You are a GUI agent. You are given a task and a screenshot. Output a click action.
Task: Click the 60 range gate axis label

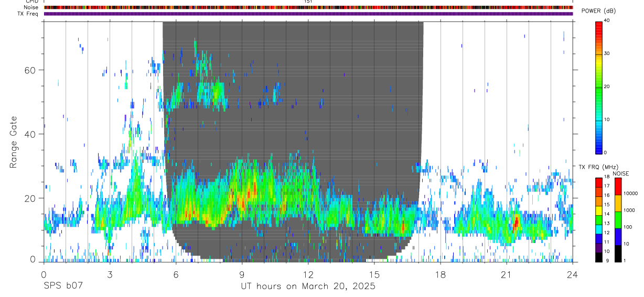point(30,70)
